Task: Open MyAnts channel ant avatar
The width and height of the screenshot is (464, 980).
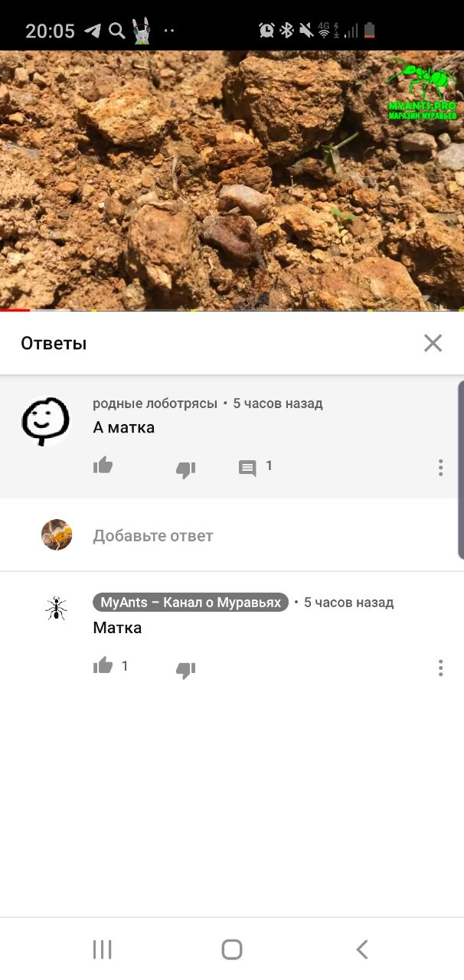Action: click(56, 609)
